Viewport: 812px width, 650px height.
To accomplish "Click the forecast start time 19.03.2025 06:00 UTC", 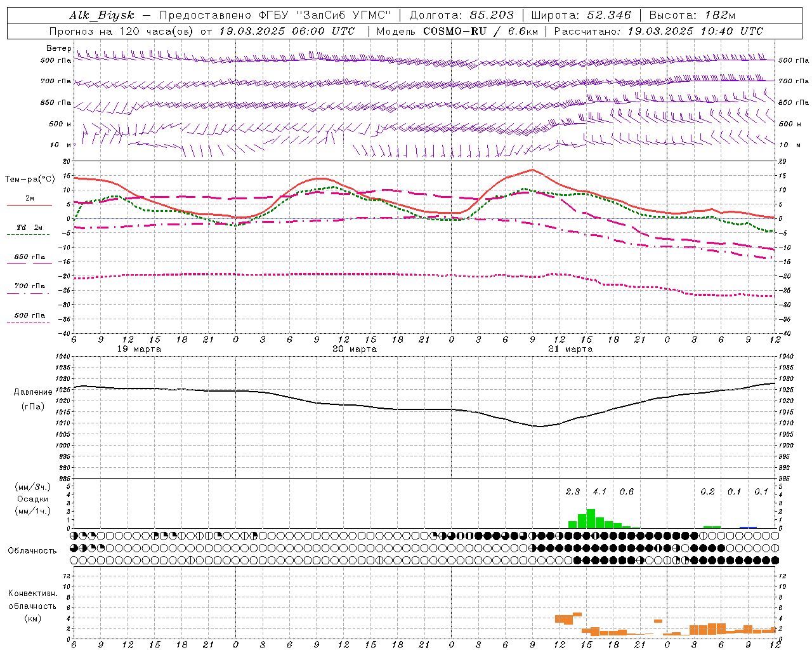I will pyautogui.click(x=287, y=31).
